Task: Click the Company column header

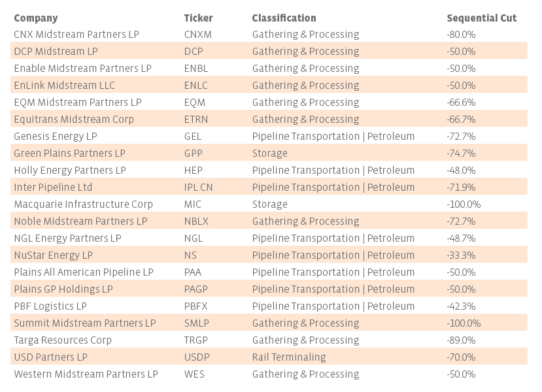Action: pos(35,18)
